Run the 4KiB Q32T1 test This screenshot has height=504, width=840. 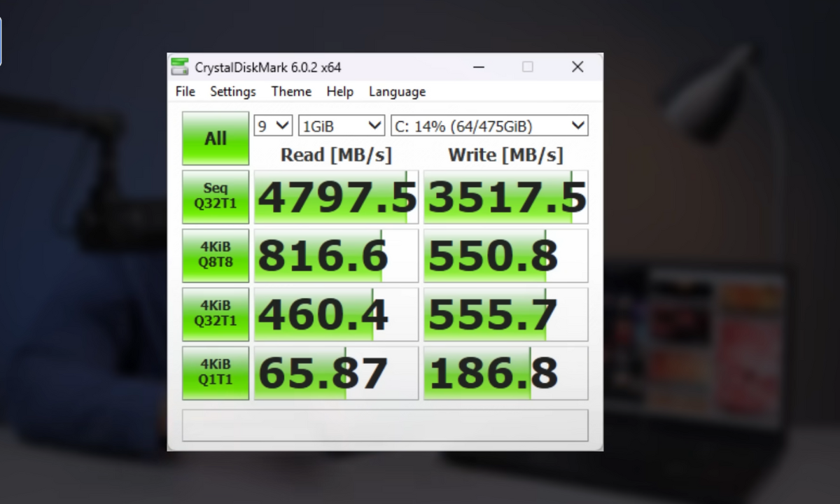click(216, 314)
